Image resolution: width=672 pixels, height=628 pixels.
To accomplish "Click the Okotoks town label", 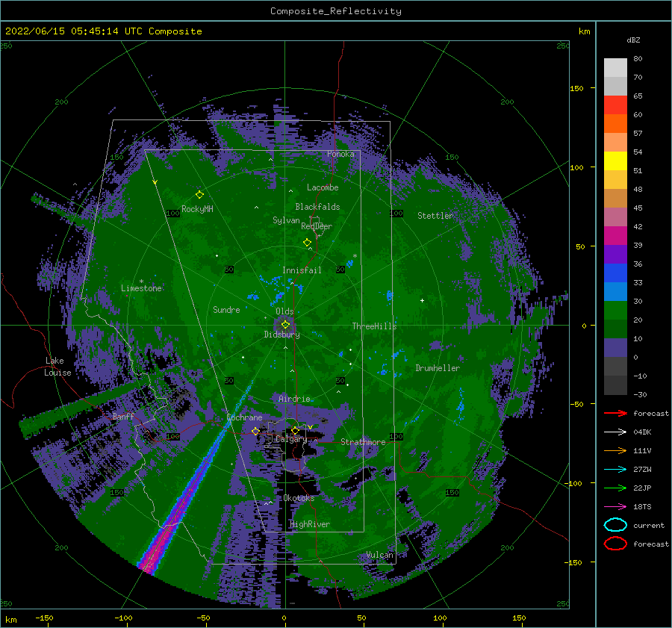I will click(x=299, y=498).
